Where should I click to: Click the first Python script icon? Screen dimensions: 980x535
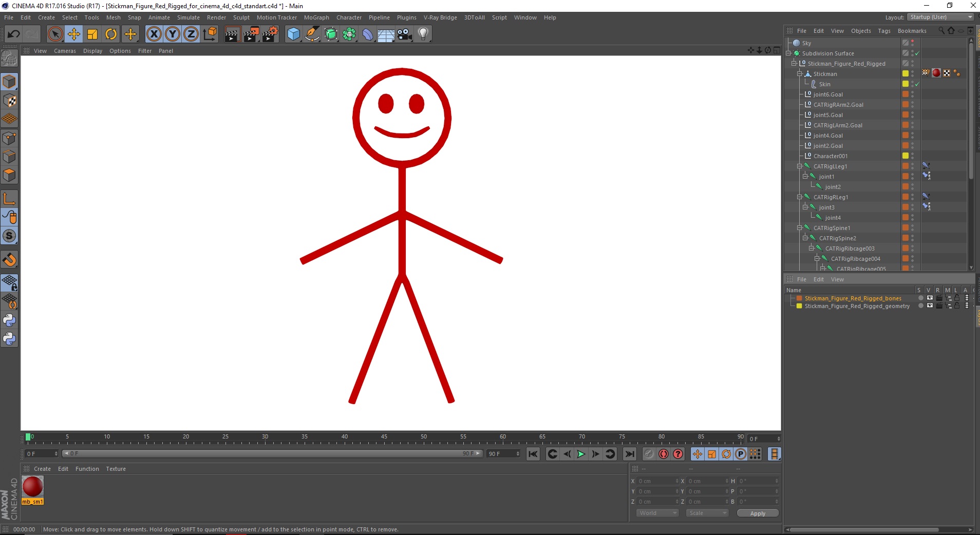9,320
